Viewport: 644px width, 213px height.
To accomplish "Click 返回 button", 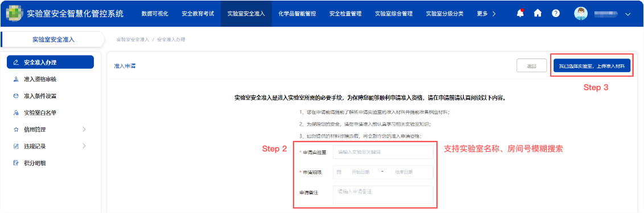I will tap(531, 66).
